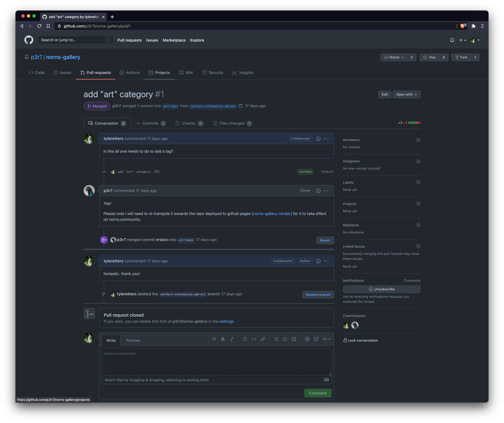Open options menu on first tyleretters comment
Image resolution: width=504 pixels, height=423 pixels.
pos(326,139)
